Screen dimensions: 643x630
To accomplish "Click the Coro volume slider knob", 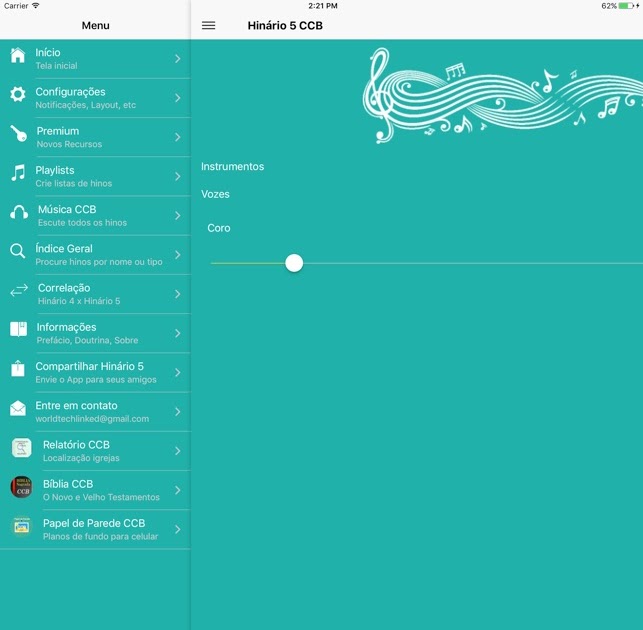I will pos(294,263).
